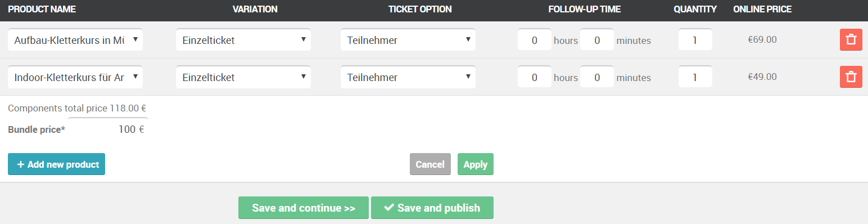Click follow-up minutes field in first row
The height and width of the screenshot is (224, 868).
[x=597, y=40]
